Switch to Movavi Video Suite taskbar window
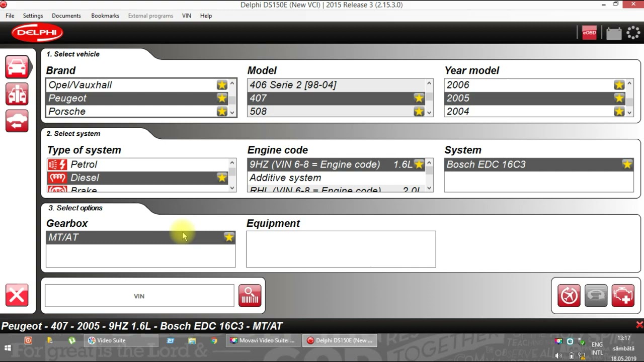 tap(263, 340)
